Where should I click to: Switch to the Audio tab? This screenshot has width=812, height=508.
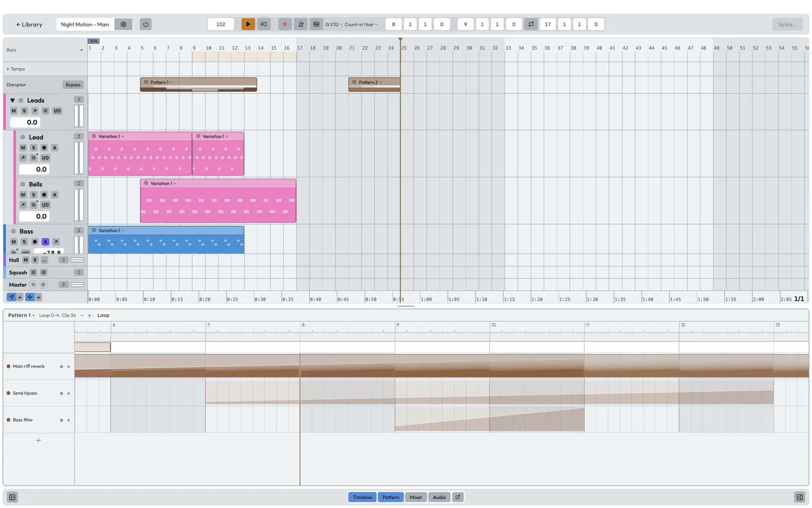pos(439,497)
